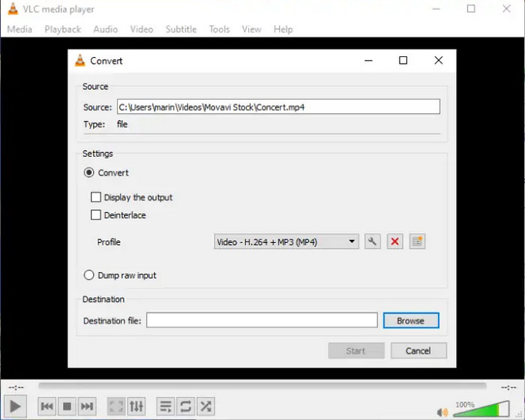525x420 pixels.
Task: Toggle the playlist view icon
Action: point(166,406)
